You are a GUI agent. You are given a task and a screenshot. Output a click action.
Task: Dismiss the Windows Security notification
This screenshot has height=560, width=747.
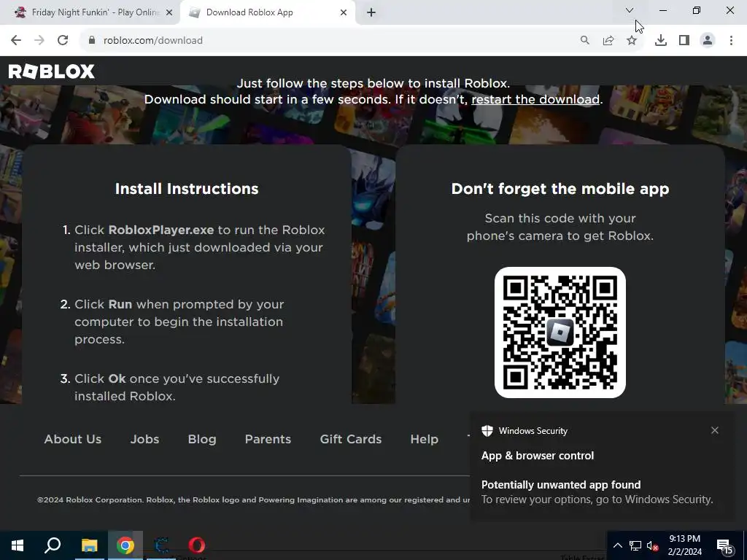pyautogui.click(x=715, y=430)
